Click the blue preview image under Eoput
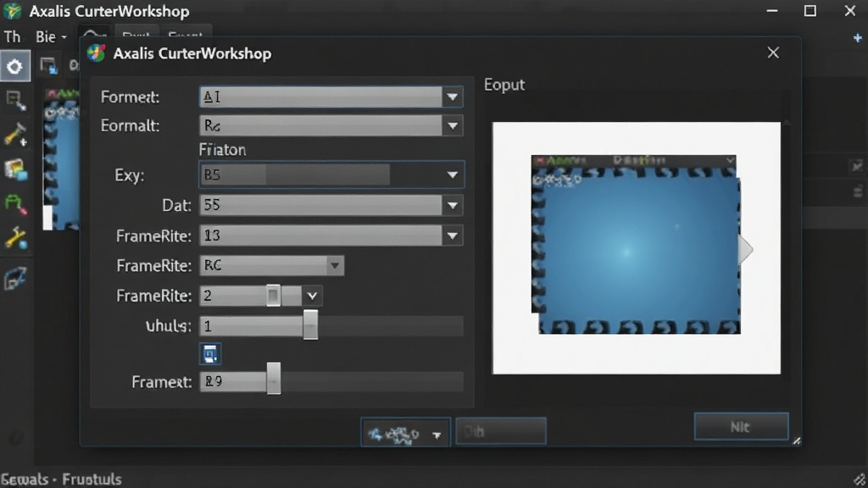The image size is (868, 488). coord(636,245)
